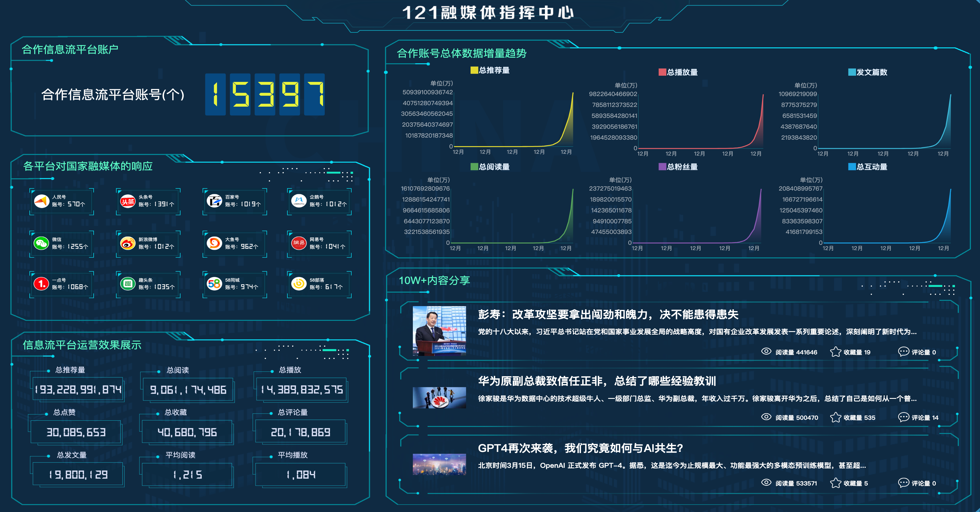
Task: Click the 新浪微博 Weibo icon
Action: [128, 244]
